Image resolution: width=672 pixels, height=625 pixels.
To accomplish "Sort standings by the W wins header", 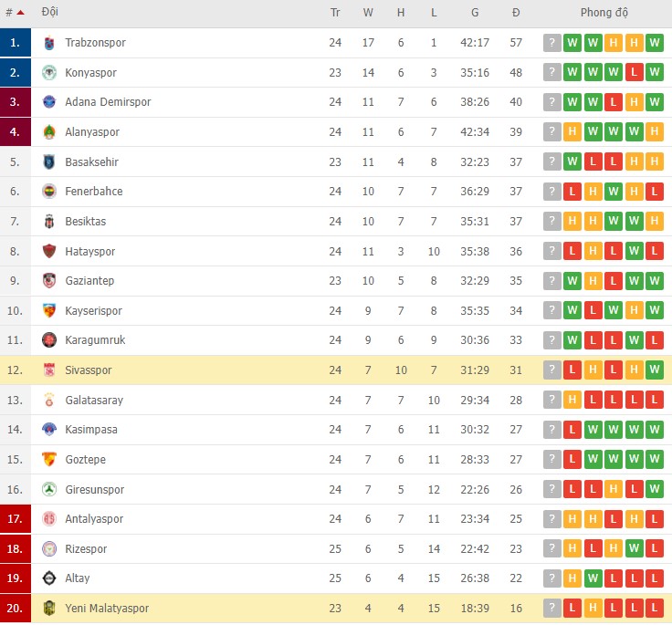I will (368, 13).
